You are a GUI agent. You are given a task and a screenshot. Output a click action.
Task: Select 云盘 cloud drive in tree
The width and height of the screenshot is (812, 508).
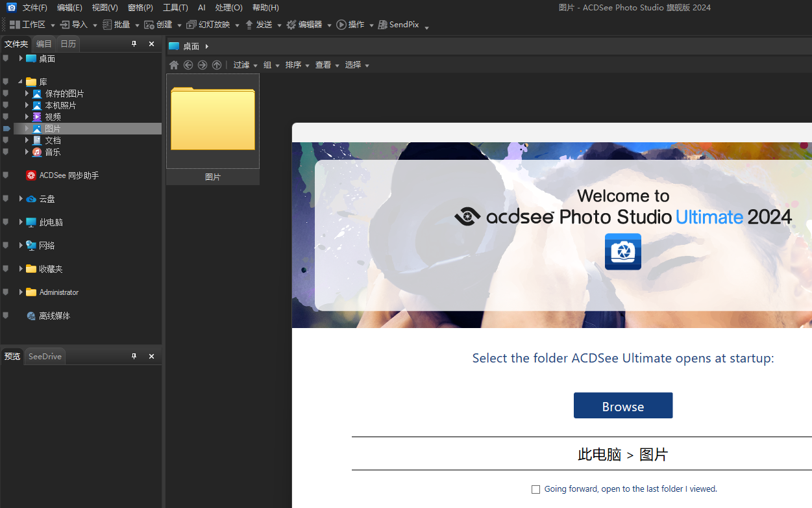click(x=40, y=199)
